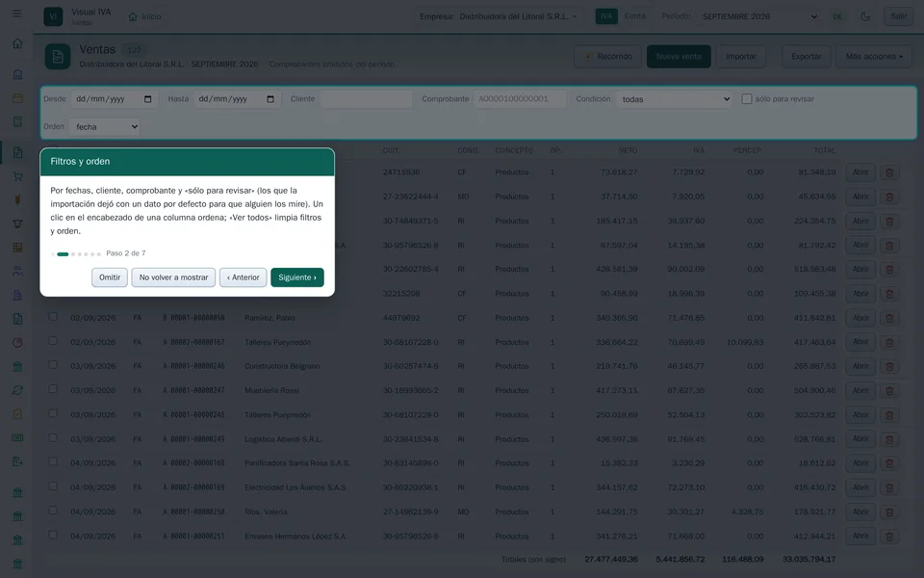Open the people icon in the sidebar
The height and width of the screenshot is (578, 924).
tap(17, 272)
